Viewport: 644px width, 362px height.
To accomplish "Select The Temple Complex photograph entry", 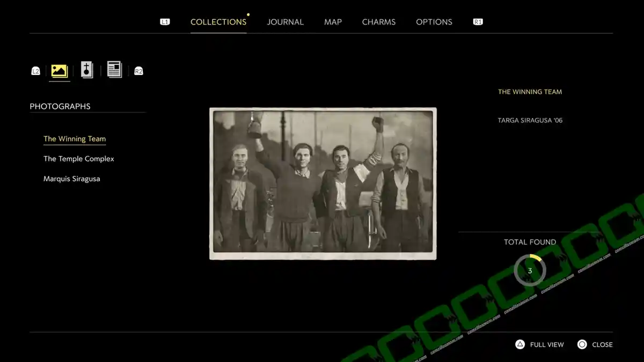I will 79,159.
